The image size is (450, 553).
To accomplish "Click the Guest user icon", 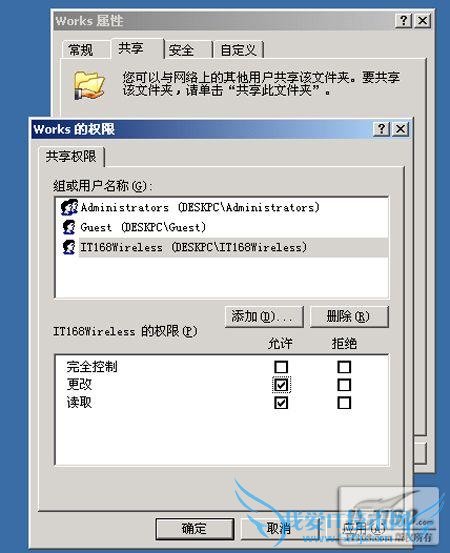I will click(x=69, y=227).
